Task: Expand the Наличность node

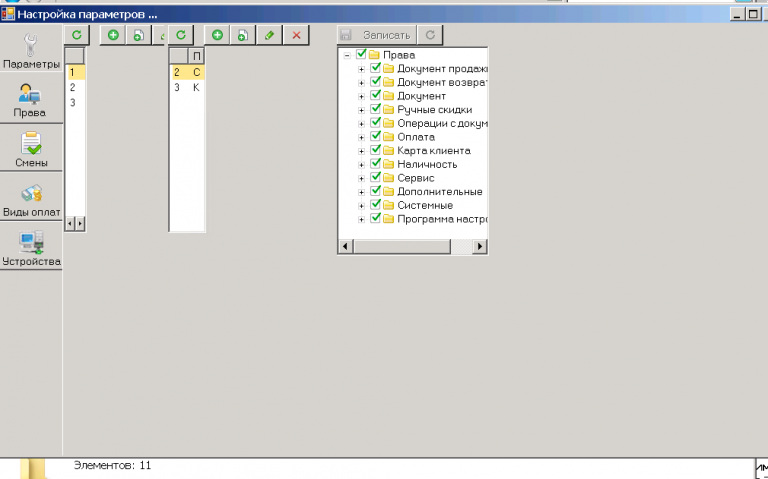Action: coord(361,165)
